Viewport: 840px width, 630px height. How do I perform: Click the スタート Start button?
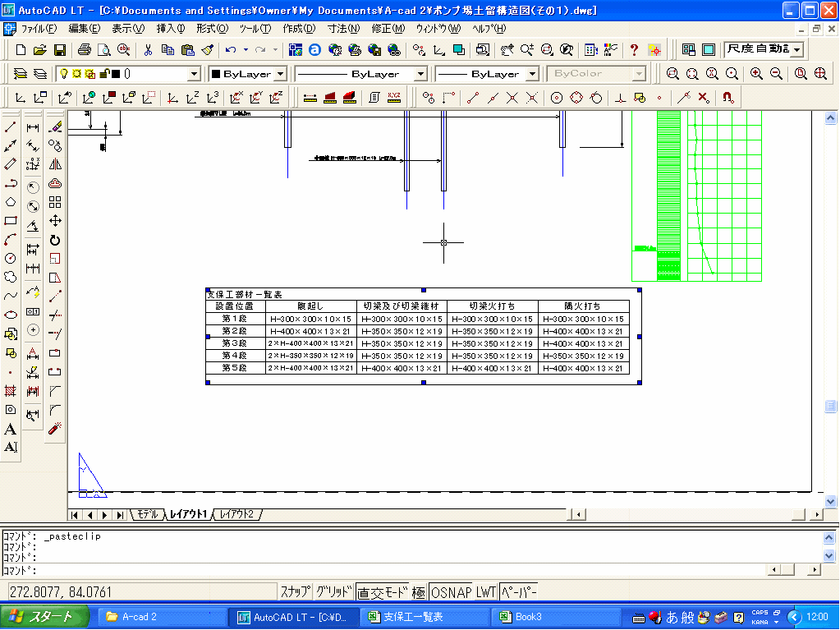pos(45,617)
